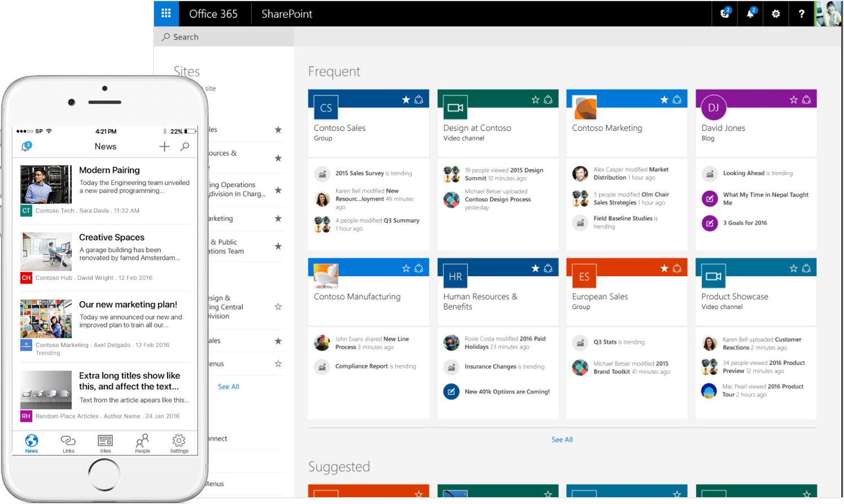Image resolution: width=844 pixels, height=504 pixels.
Task: Click the ES logo tile of European Sales
Action: point(584,276)
